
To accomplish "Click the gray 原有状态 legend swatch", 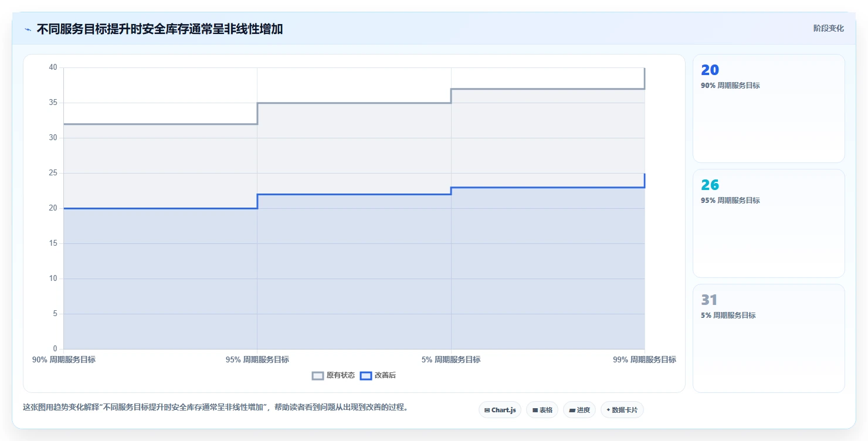I will (318, 375).
